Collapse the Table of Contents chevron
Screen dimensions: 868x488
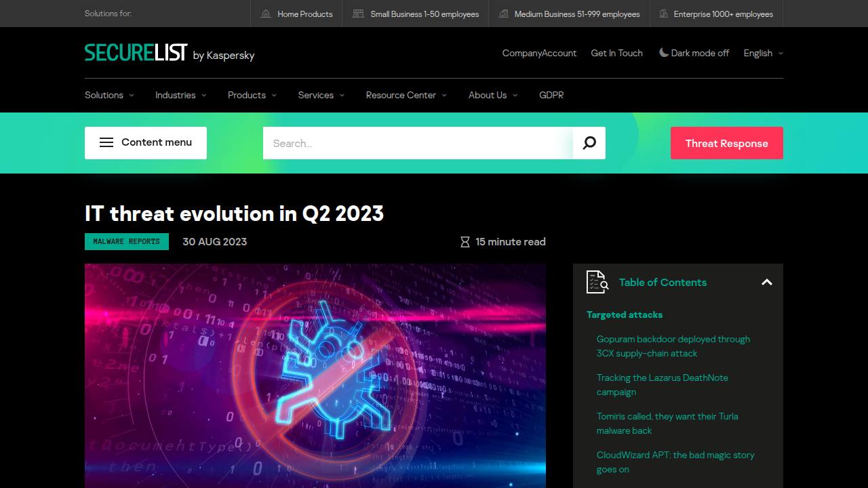767,282
